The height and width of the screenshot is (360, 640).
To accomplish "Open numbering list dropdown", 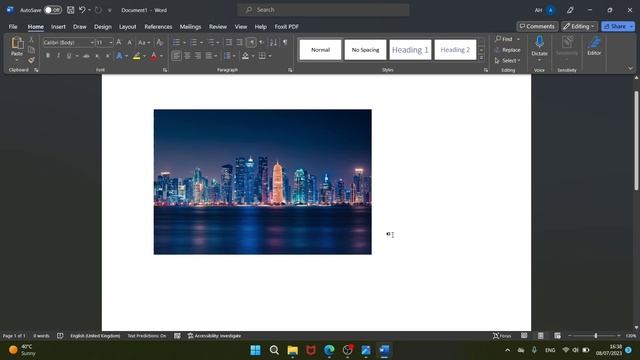I will click(x=202, y=42).
